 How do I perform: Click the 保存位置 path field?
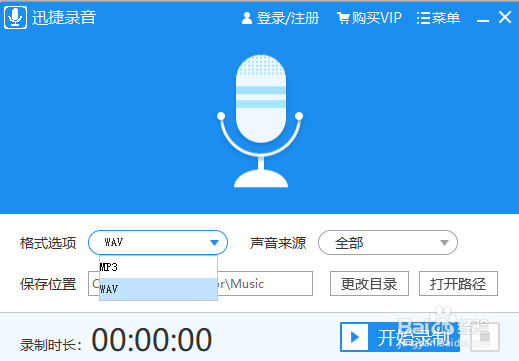point(200,284)
